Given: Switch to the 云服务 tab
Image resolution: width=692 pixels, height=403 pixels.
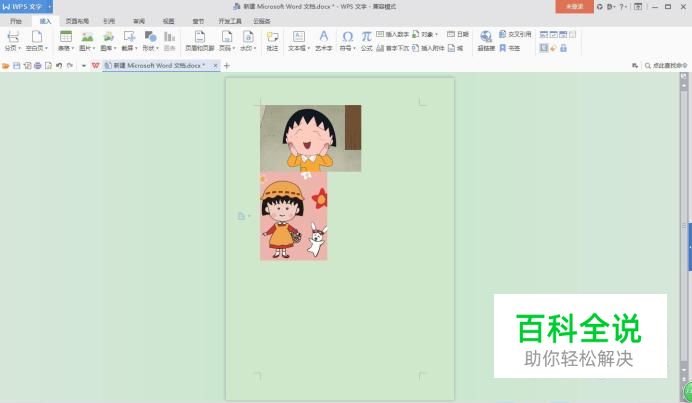Looking at the screenshot, I should coord(262,21).
